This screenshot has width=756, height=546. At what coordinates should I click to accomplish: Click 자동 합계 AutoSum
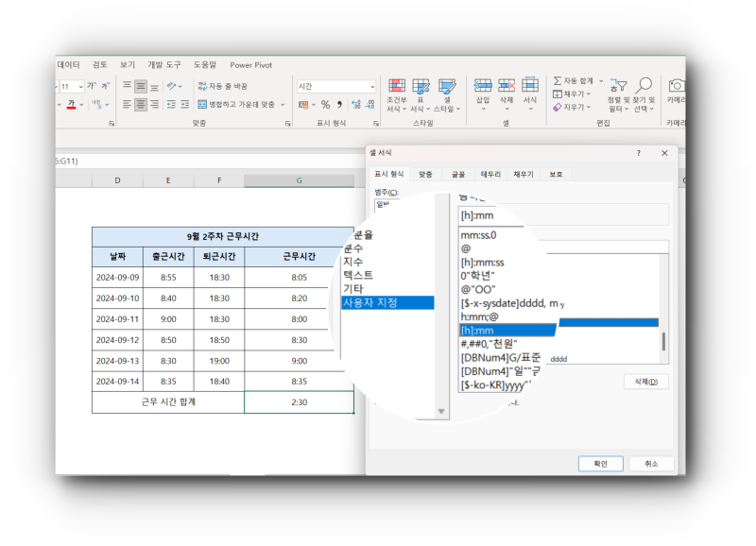pyautogui.click(x=573, y=80)
